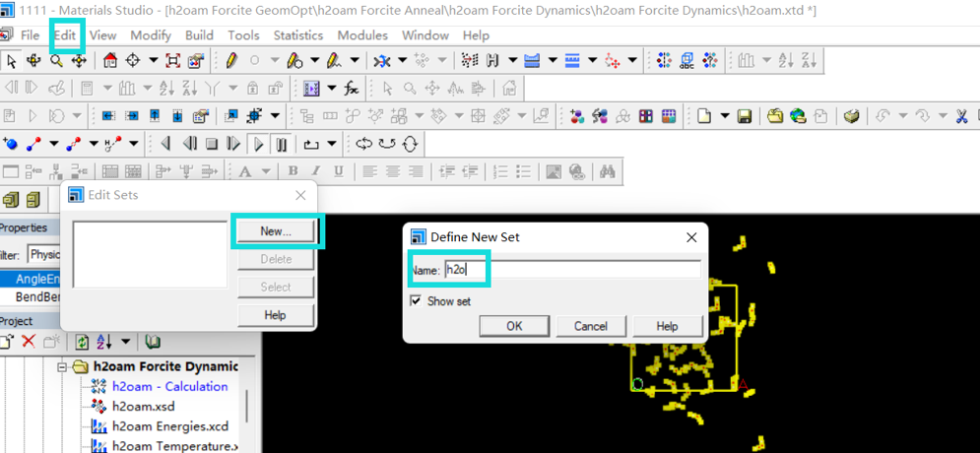Stop the trajectory animation playback

click(x=212, y=145)
